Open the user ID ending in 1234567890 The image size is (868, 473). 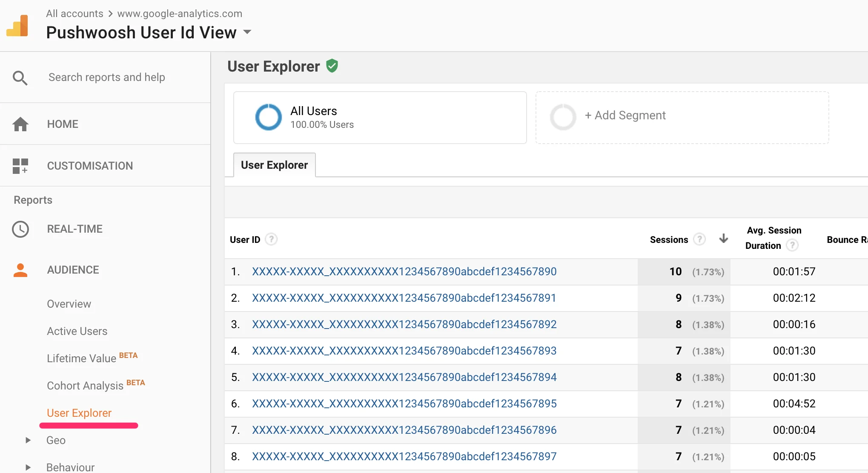click(404, 271)
